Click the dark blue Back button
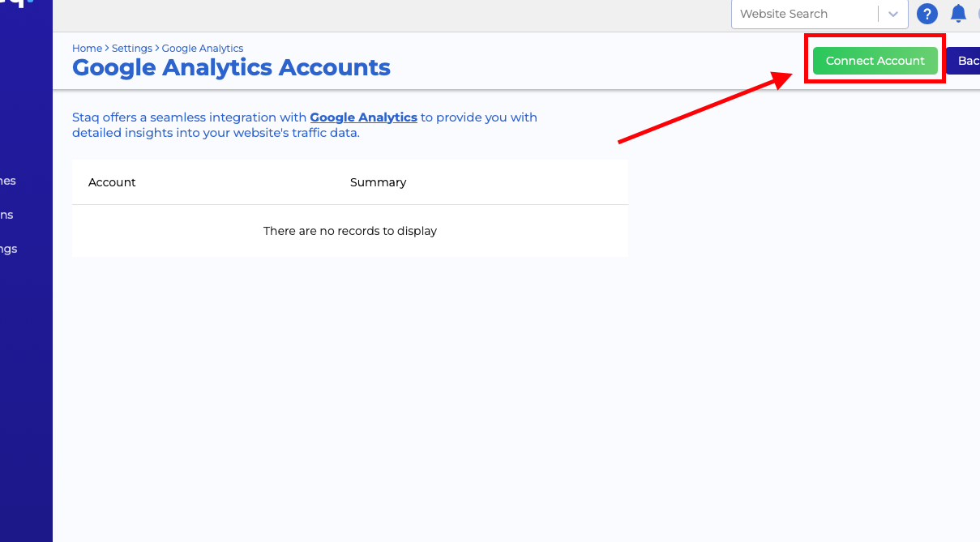The image size is (980, 542). [x=965, y=61]
